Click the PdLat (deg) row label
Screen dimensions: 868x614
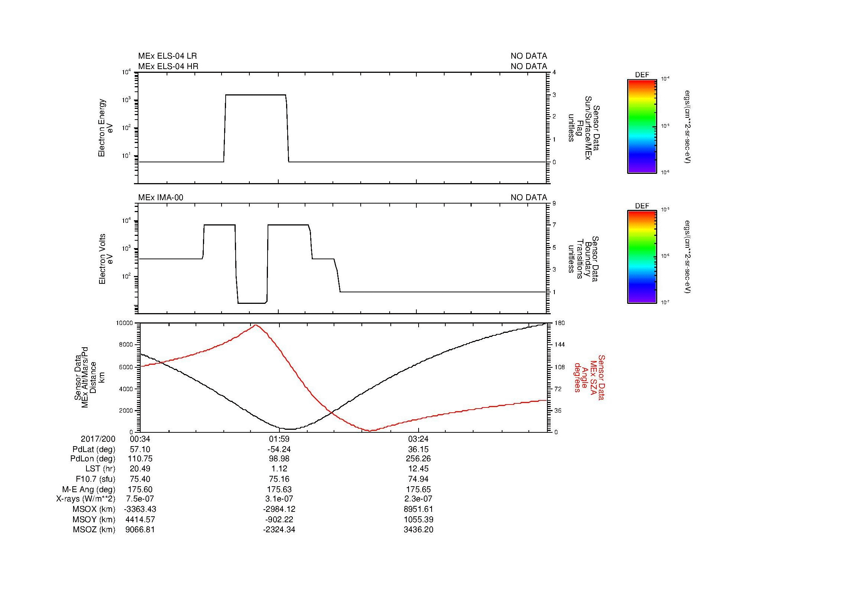(x=94, y=449)
